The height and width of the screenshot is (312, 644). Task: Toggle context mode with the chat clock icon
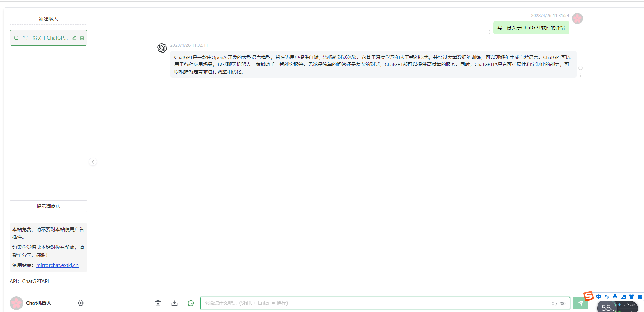click(x=191, y=303)
